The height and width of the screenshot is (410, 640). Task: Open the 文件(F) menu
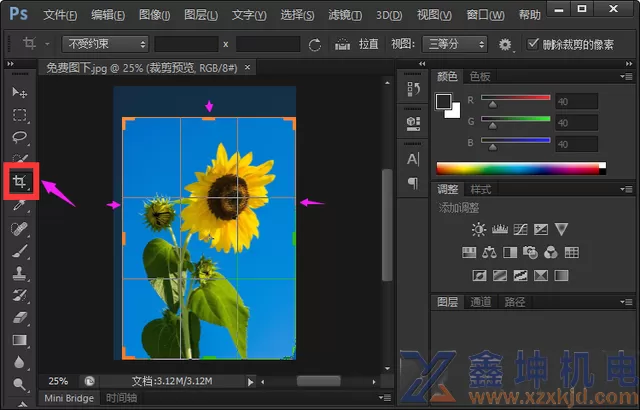[x=60, y=15]
